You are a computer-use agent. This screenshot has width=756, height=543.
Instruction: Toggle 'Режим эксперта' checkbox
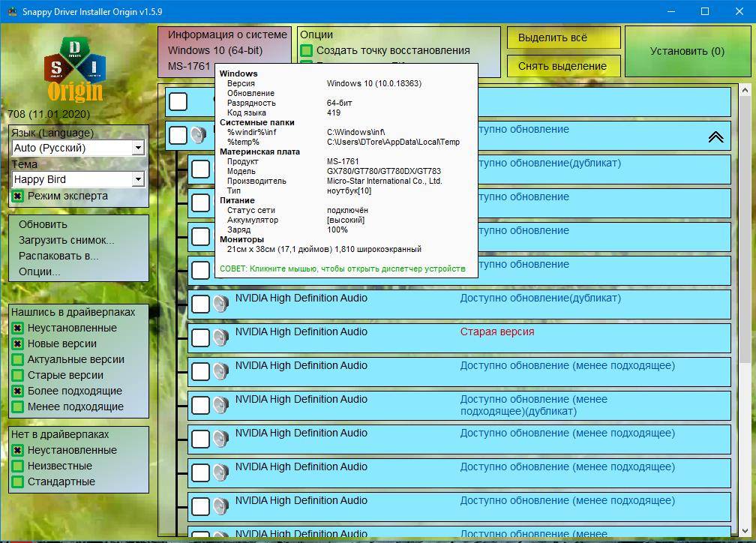tap(17, 196)
